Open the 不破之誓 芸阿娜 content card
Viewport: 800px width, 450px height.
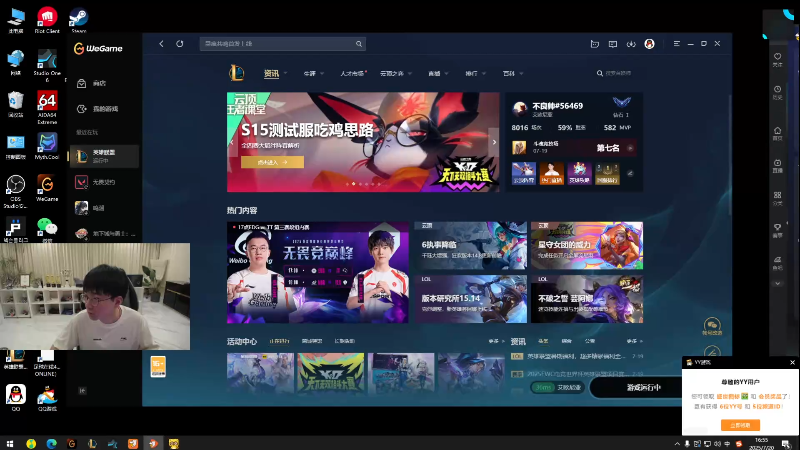pos(587,299)
